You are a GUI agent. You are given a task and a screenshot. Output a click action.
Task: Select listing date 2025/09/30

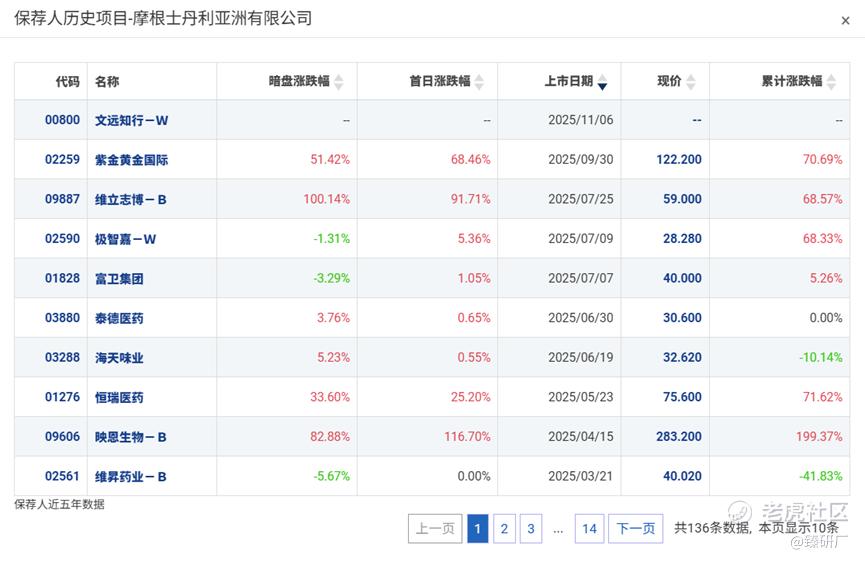click(x=580, y=159)
